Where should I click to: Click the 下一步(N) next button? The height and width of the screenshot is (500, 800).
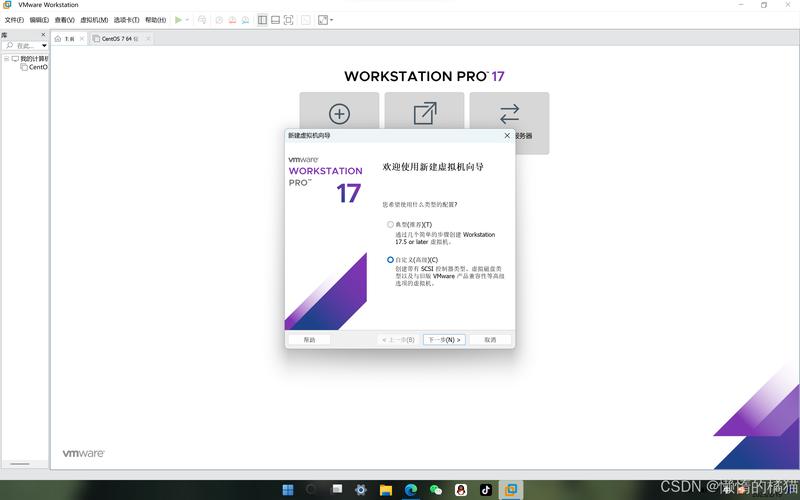pyautogui.click(x=443, y=340)
